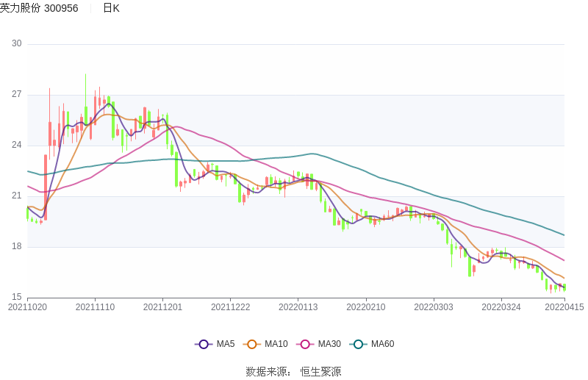This screenshot has width=588, height=380.
Task: Toggle the MA60 series via its legend text
Action: tap(382, 344)
